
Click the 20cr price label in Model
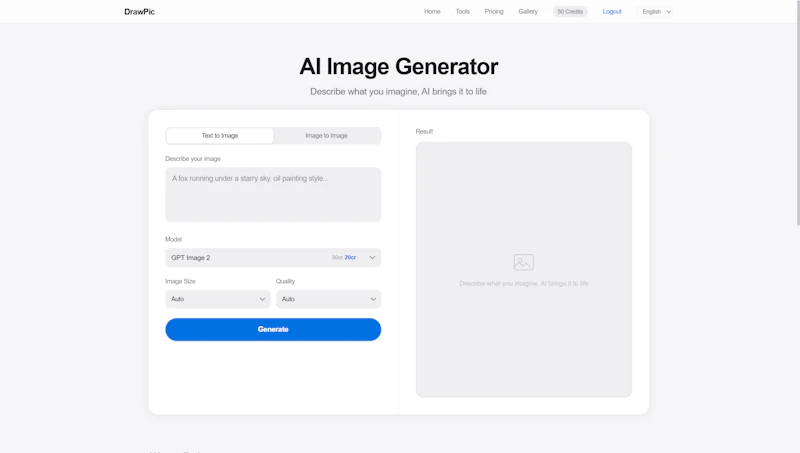pos(350,258)
